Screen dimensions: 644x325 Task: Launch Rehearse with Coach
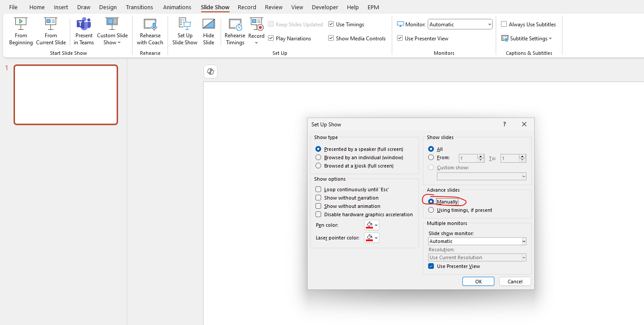pyautogui.click(x=150, y=32)
